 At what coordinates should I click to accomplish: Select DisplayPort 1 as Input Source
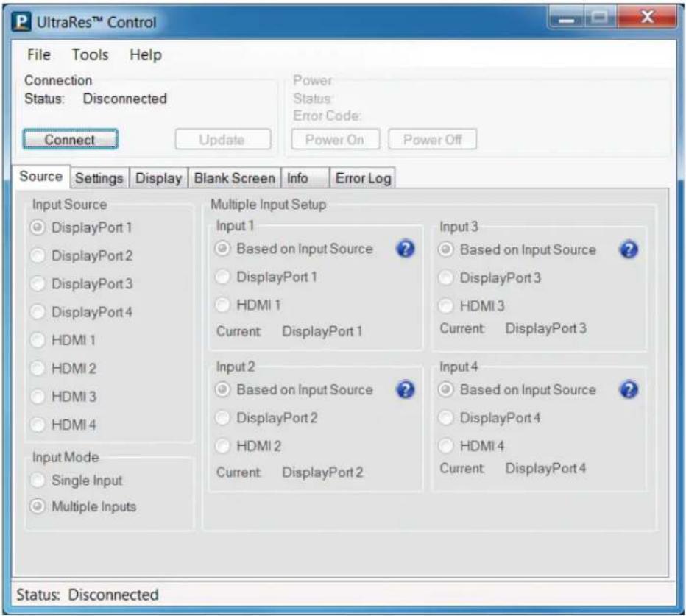click(38, 227)
